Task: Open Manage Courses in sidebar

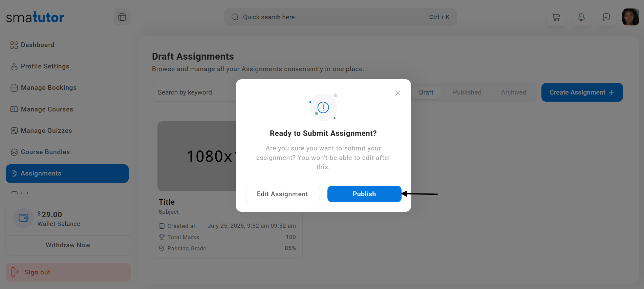Action: coord(47,109)
